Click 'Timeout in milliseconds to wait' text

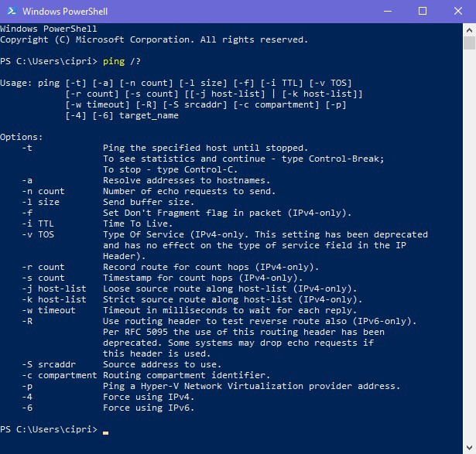coord(230,310)
